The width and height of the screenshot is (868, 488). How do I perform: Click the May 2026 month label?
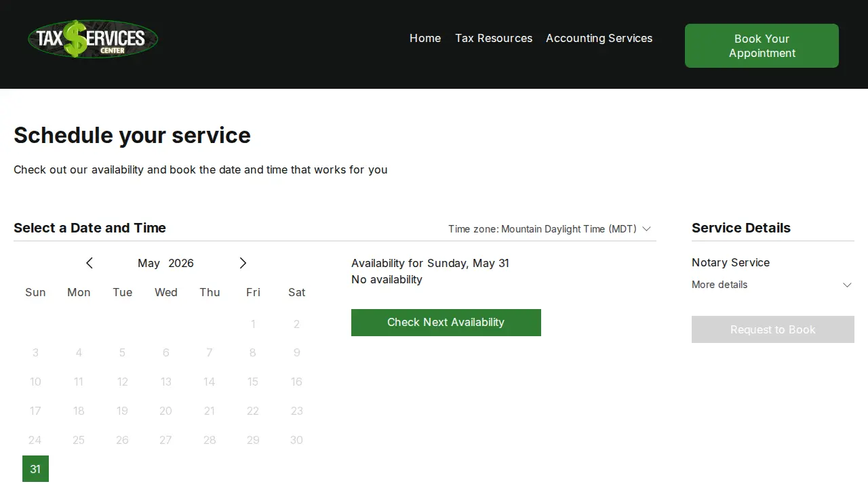(165, 263)
